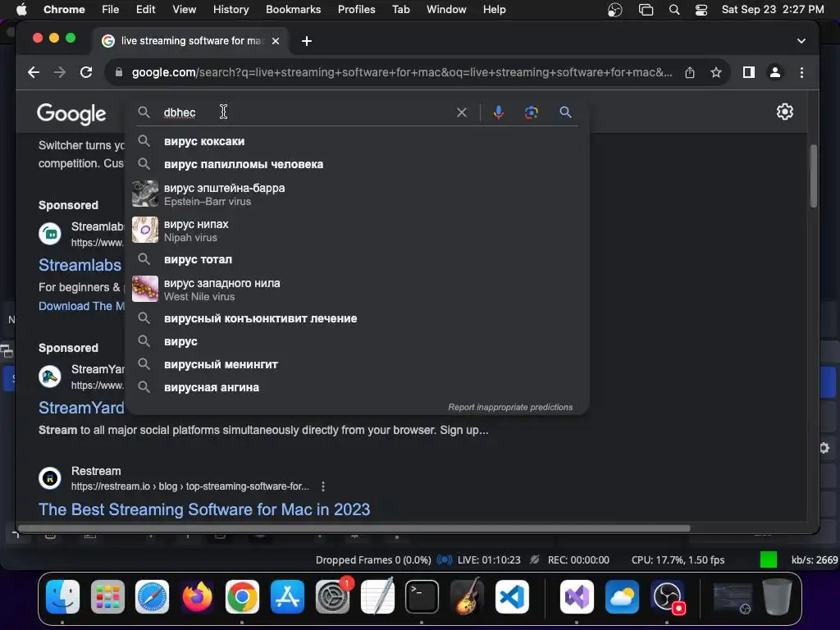This screenshot has width=840, height=630.
Task: Reload the current page
Action: pyautogui.click(x=85, y=72)
